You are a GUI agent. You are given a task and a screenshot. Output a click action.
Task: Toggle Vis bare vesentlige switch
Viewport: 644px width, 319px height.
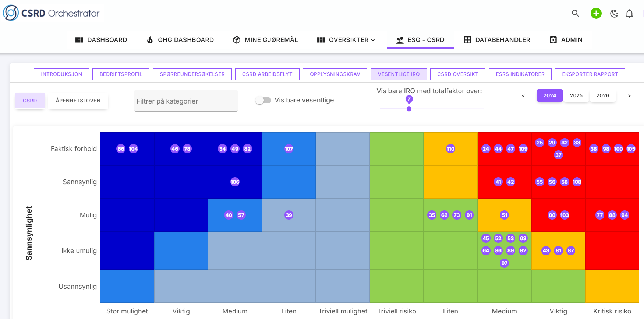coord(263,100)
